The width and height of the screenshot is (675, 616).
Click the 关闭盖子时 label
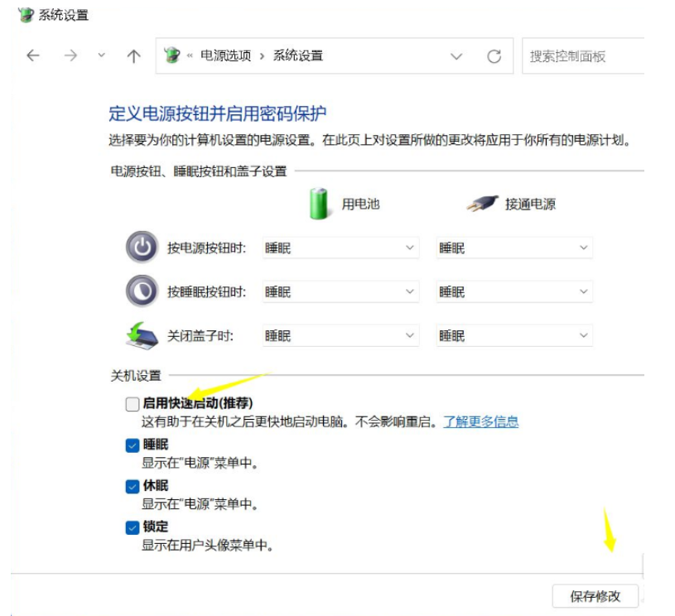200,336
